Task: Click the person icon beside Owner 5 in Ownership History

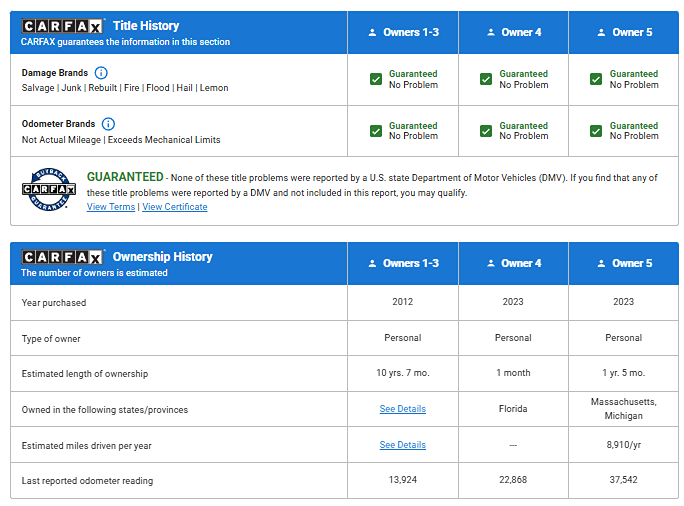Action: tap(601, 263)
